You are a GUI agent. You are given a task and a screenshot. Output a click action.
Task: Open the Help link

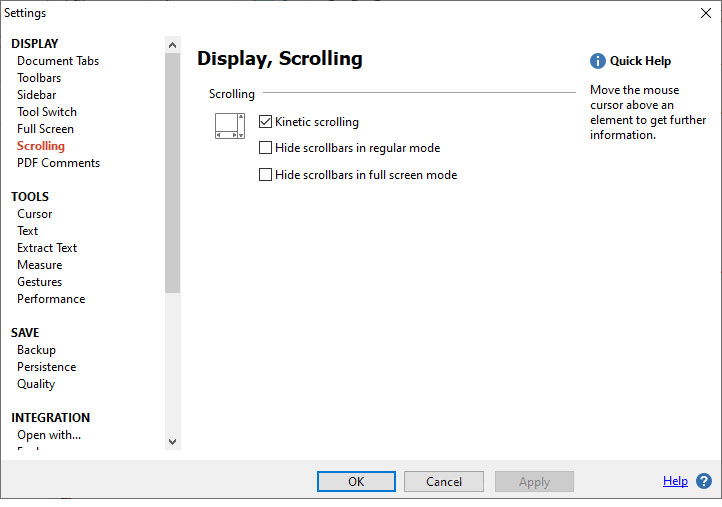675,481
